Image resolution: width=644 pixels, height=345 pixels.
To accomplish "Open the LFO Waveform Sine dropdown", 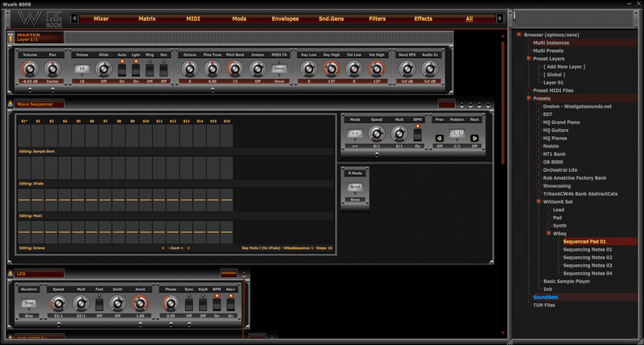I will point(29,303).
